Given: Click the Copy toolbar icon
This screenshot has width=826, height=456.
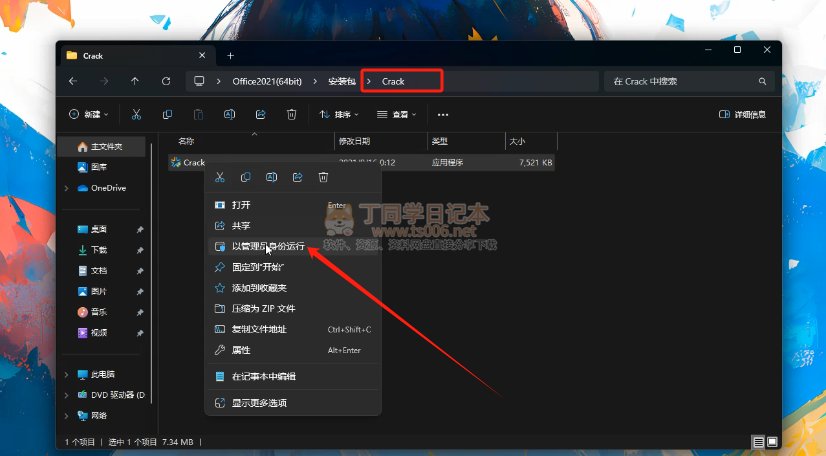Looking at the screenshot, I should pos(168,114).
